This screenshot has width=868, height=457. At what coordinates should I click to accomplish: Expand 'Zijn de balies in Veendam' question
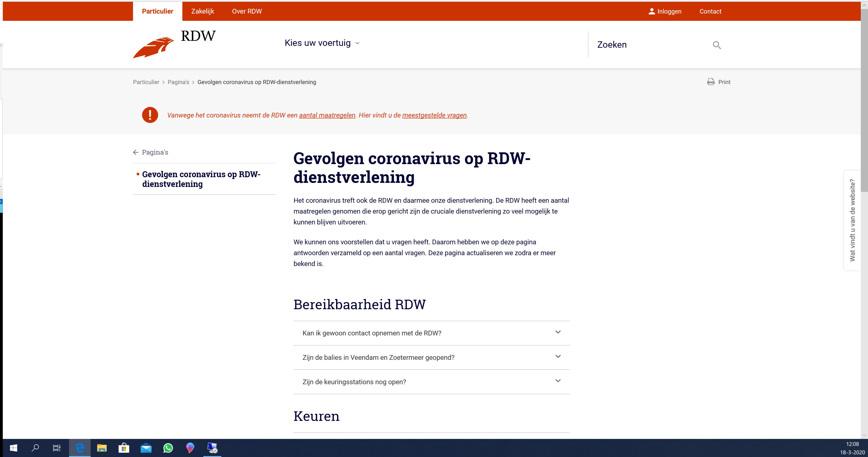(431, 357)
